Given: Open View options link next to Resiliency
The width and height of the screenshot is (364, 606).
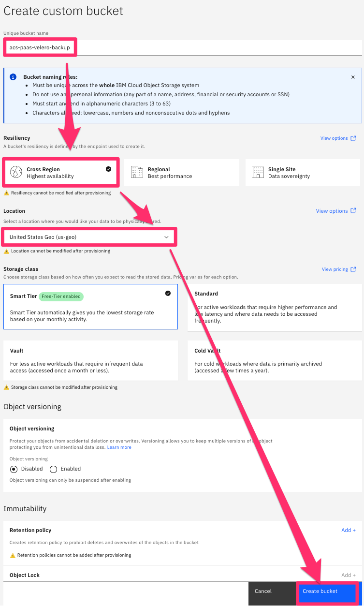Looking at the screenshot, I should [334, 138].
